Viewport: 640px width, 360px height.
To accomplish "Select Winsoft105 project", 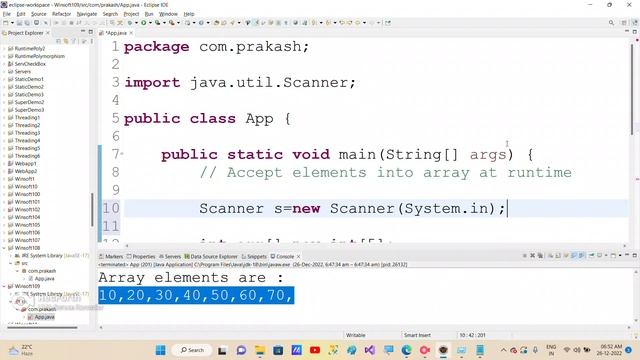I will coord(27,225).
